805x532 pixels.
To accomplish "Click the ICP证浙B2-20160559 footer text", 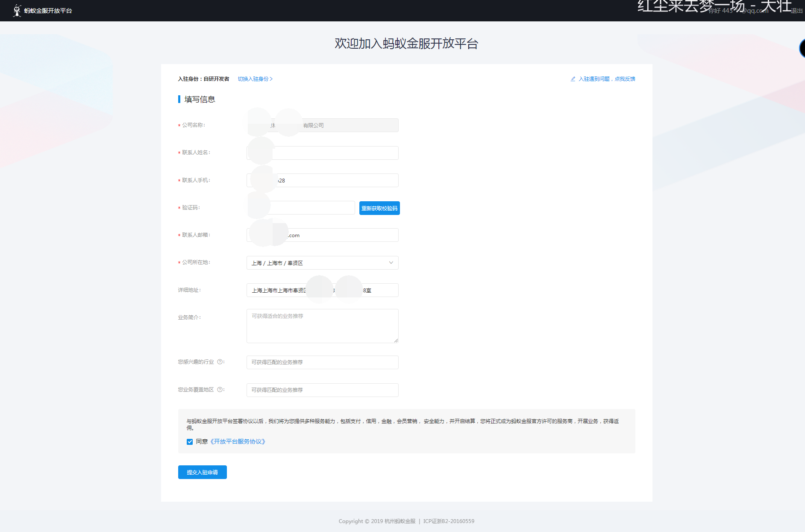I will point(449,521).
